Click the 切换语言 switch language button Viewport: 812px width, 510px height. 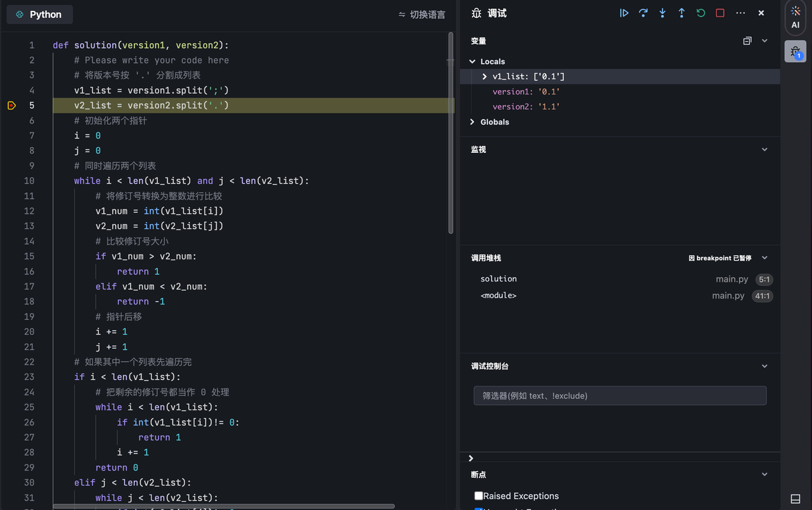[422, 15]
